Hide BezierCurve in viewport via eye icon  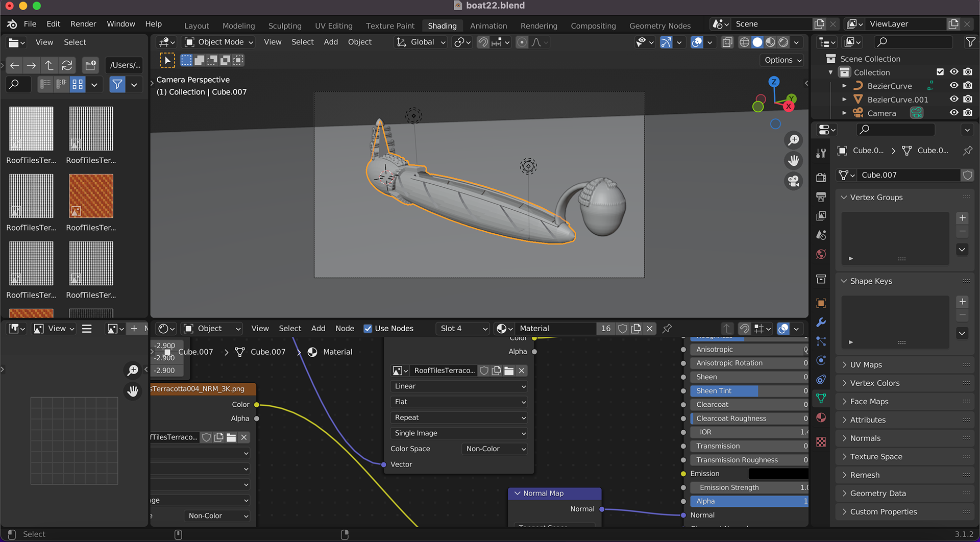(953, 86)
